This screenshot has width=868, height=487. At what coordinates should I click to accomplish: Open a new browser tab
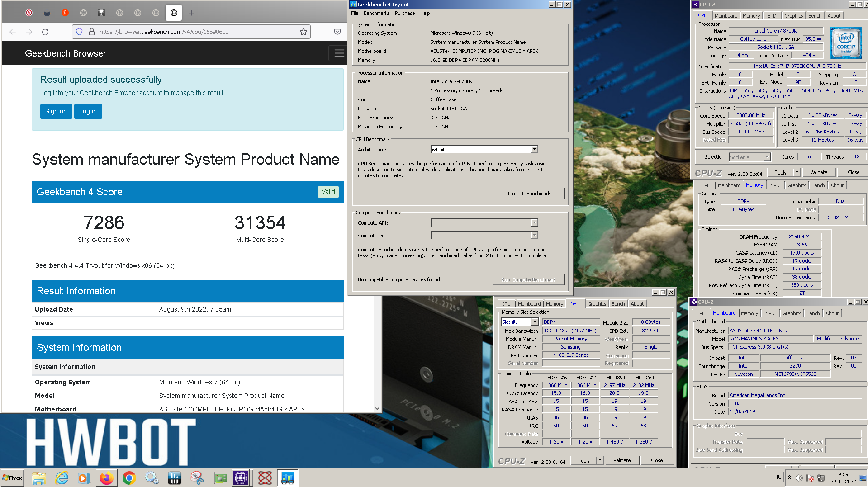click(x=191, y=13)
